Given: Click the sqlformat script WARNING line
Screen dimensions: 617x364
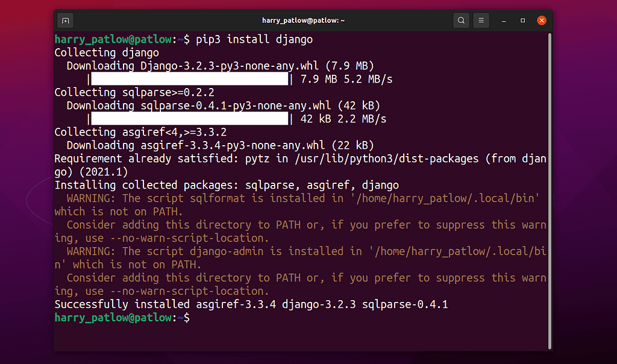Looking at the screenshot, I should [297, 205].
